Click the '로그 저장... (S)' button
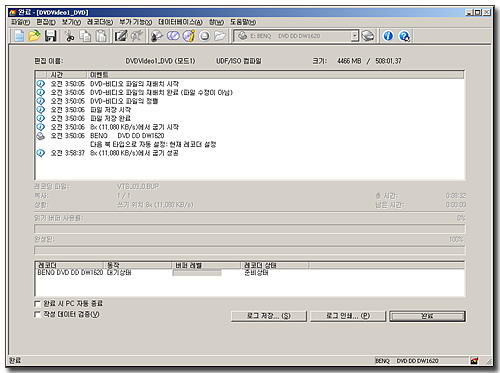Screen dimensions: 500x373 click(x=269, y=316)
